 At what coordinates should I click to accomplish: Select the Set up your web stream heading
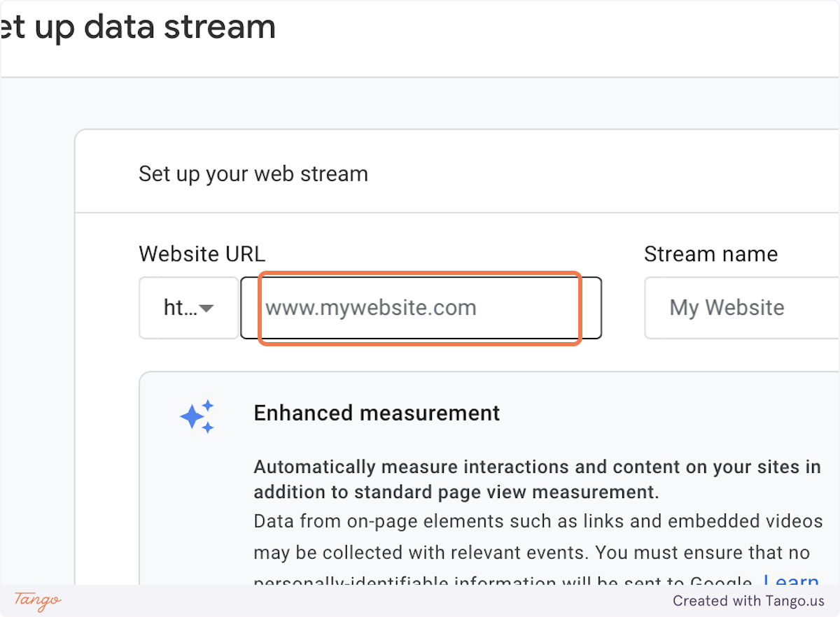click(x=253, y=173)
